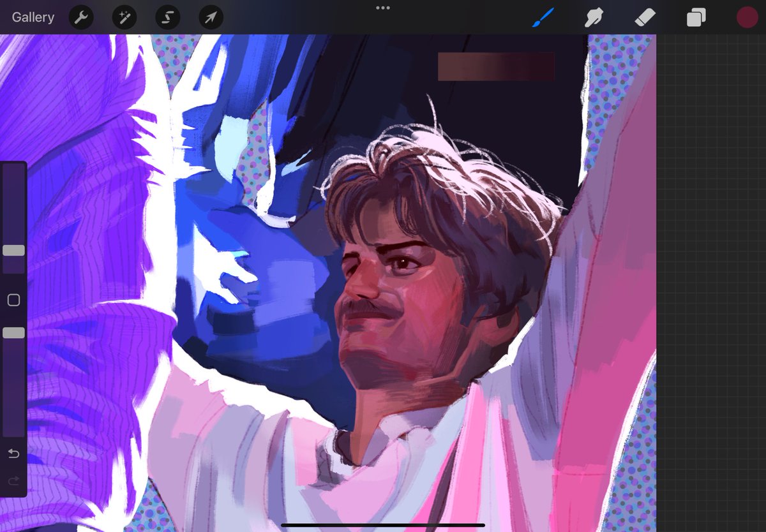Screen dimensions: 766x532
Task: Tap the square Modify button in sidebar
Action: click(13, 300)
